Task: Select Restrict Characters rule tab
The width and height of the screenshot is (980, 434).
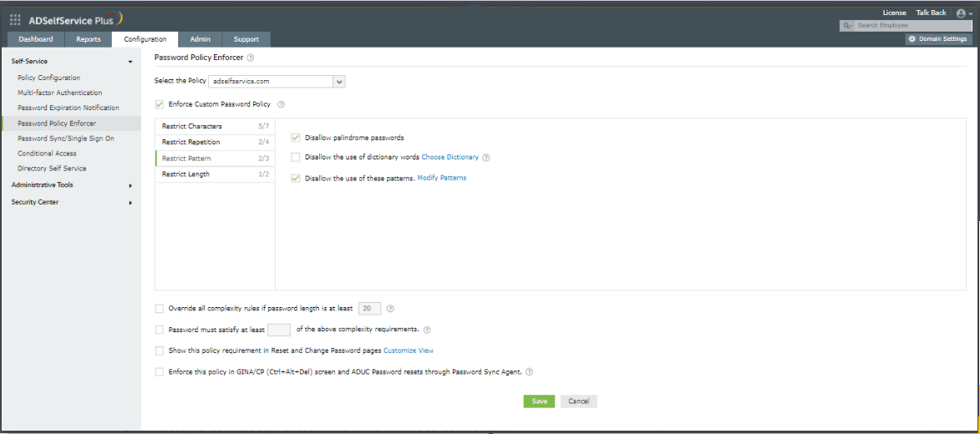Action: pyautogui.click(x=215, y=126)
